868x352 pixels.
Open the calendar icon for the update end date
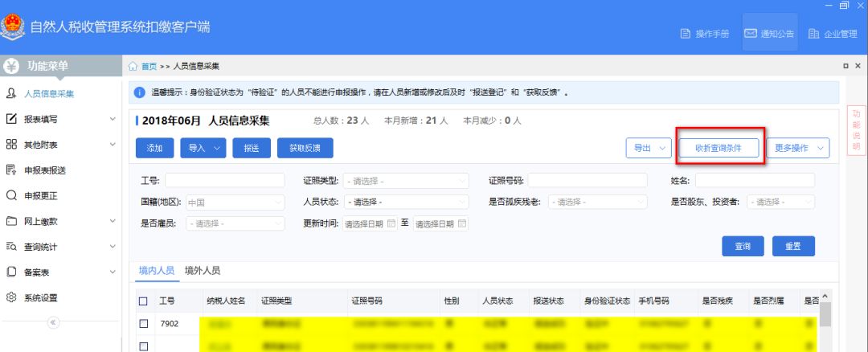pos(461,223)
